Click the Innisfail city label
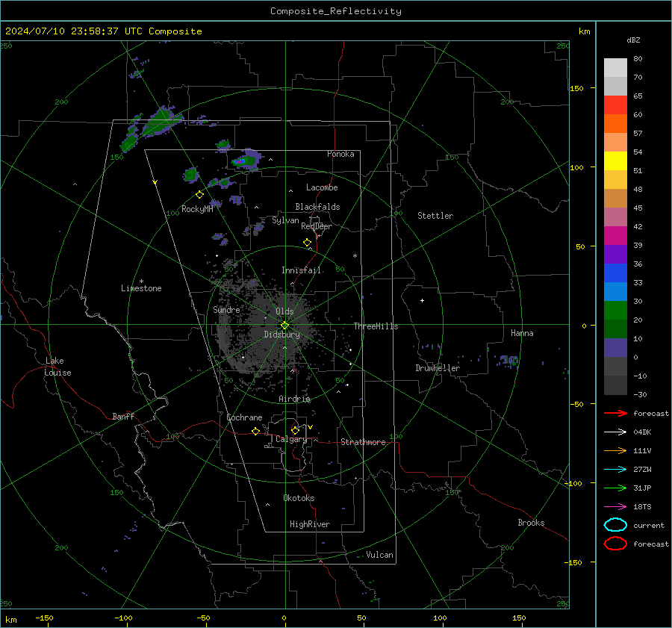Image resolution: width=672 pixels, height=628 pixels. [x=302, y=270]
